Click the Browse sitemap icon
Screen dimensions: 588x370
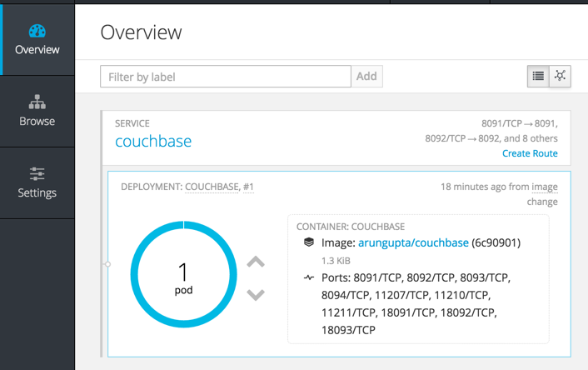(x=37, y=102)
